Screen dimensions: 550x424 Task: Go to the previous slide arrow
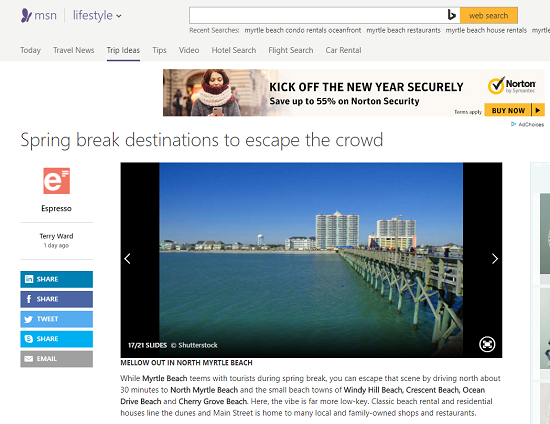(x=128, y=259)
